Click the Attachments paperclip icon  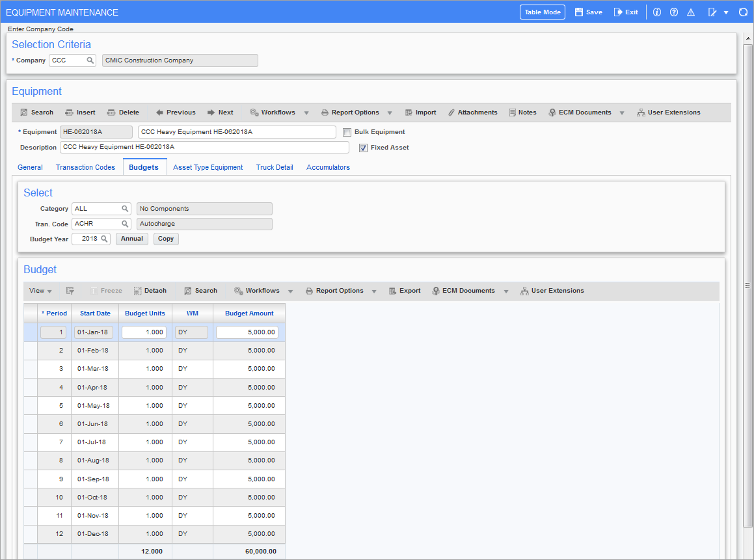point(451,113)
